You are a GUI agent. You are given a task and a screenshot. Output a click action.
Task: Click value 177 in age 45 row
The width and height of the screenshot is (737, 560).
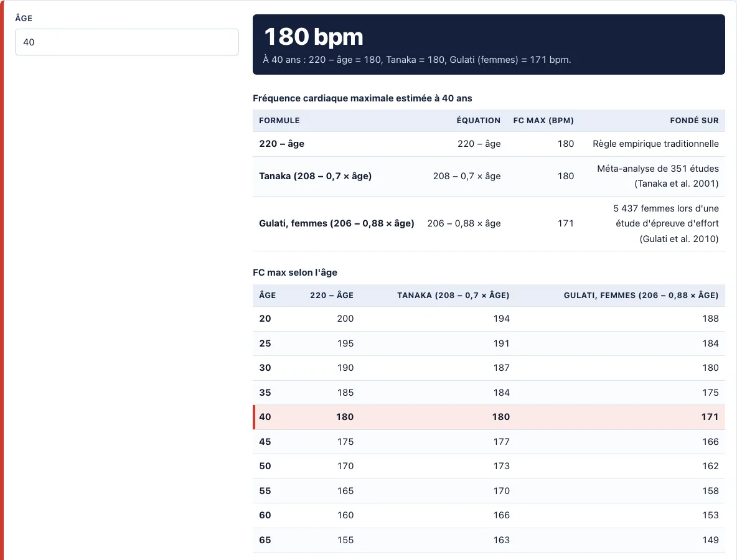tap(501, 442)
